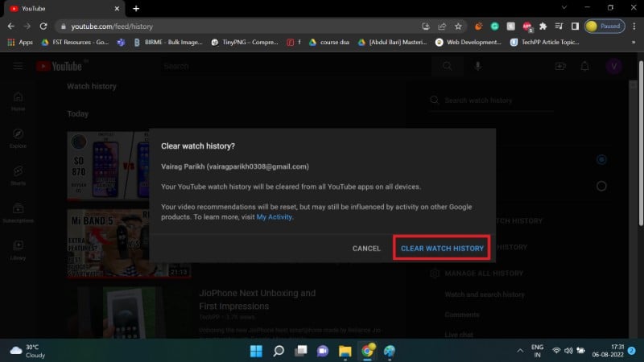644x362 pixels.
Task: Open the Grammarly extension icon
Action: point(494,27)
